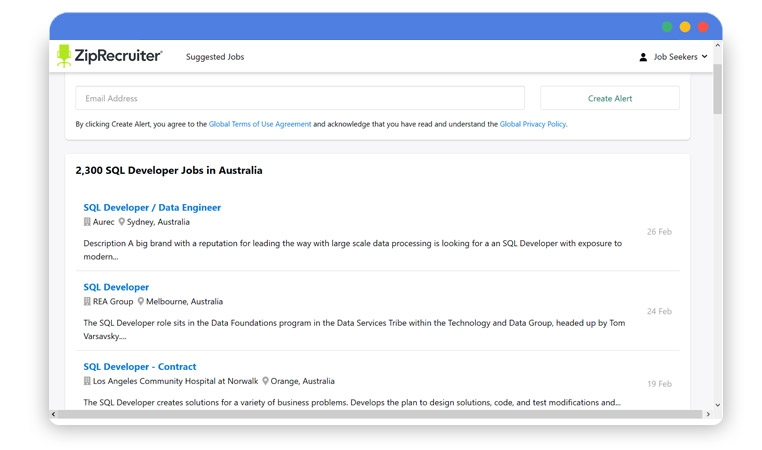Click the building icon beside Los Angeles Community Hospital

[87, 381]
